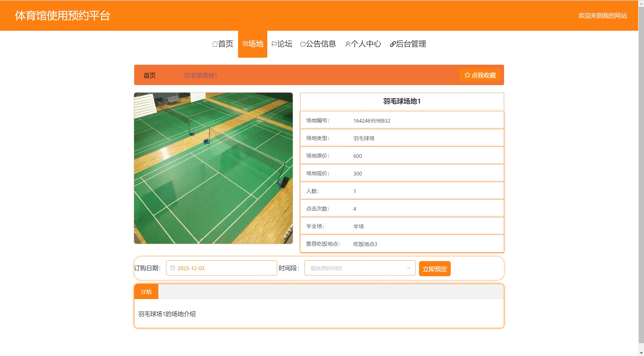Switch to the 详情 tab
The image size is (644, 356).
click(x=146, y=292)
